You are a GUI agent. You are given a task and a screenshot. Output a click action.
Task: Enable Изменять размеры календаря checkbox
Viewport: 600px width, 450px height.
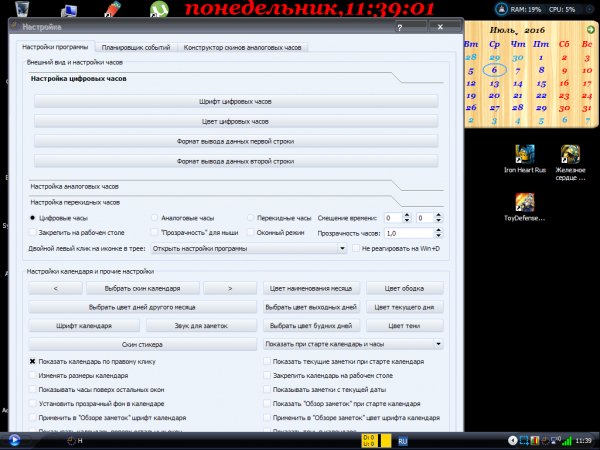tap(33, 375)
